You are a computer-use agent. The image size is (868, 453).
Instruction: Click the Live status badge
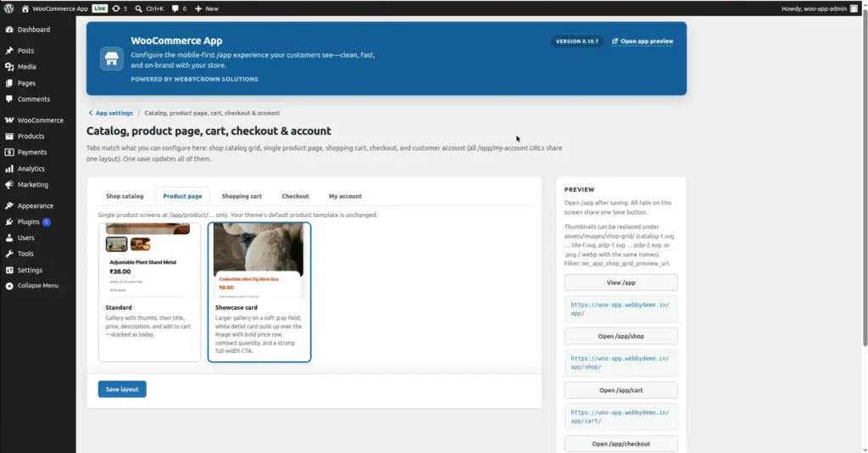pos(100,8)
